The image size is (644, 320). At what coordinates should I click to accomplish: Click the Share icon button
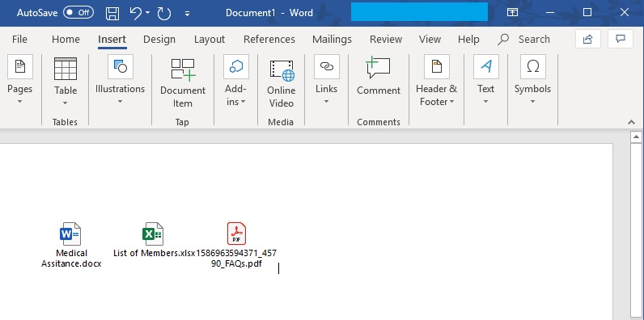[588, 39]
